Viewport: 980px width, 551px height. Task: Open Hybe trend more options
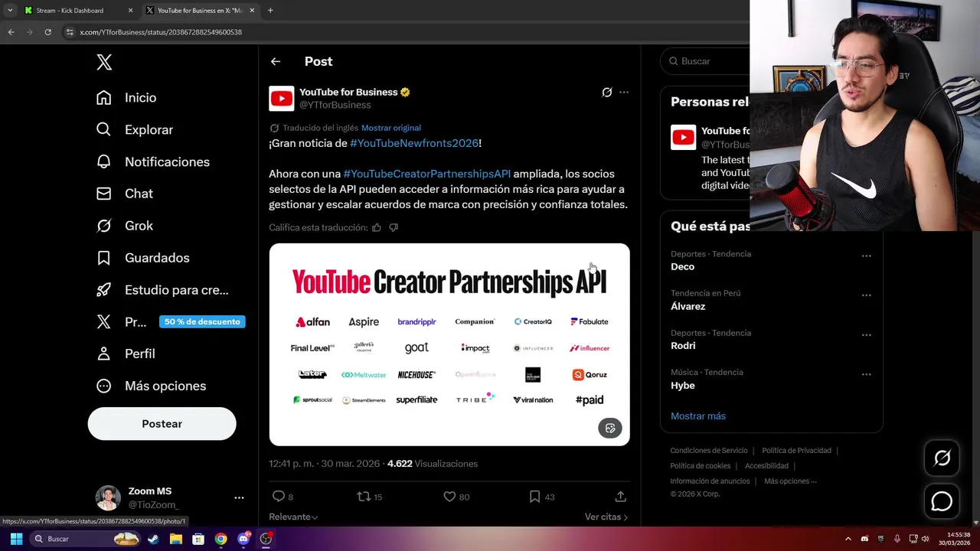click(867, 374)
